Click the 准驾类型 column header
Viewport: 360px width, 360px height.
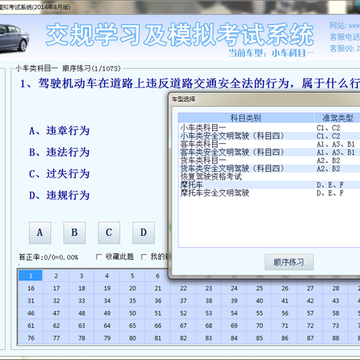coord(337,118)
